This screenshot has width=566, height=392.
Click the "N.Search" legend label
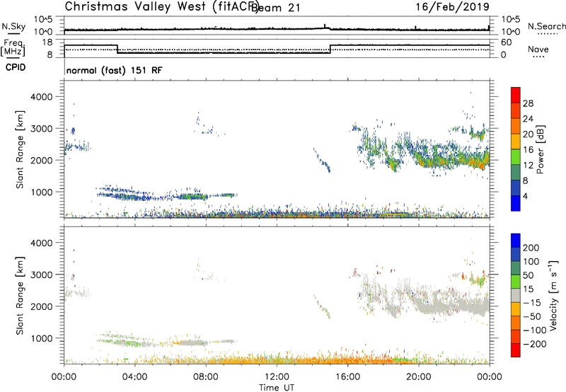[x=546, y=26]
